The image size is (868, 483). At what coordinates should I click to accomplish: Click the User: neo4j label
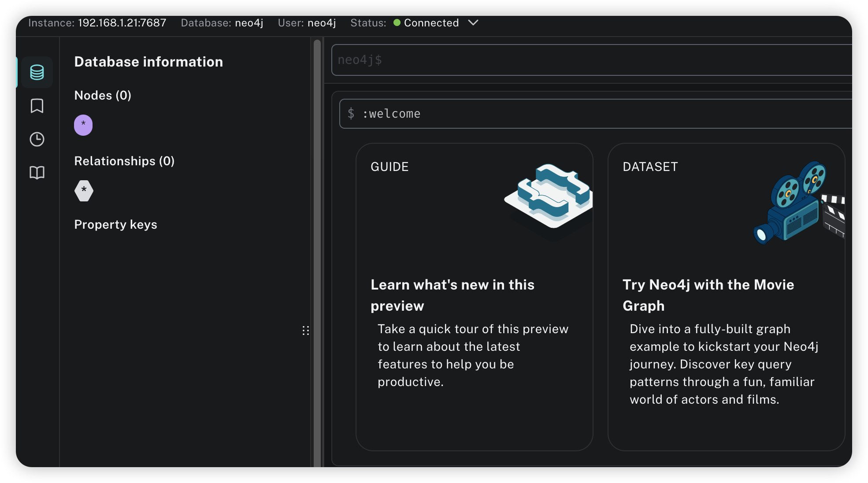(x=307, y=23)
